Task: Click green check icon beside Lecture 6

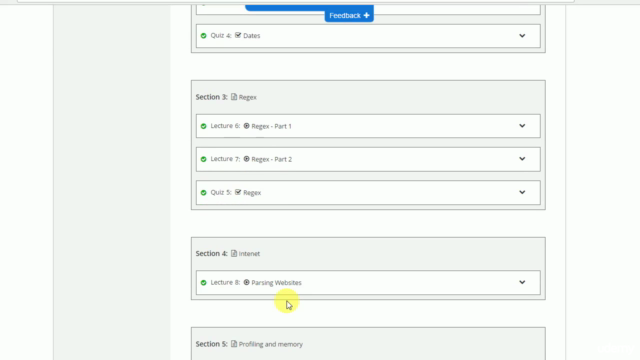Action: pos(203,126)
